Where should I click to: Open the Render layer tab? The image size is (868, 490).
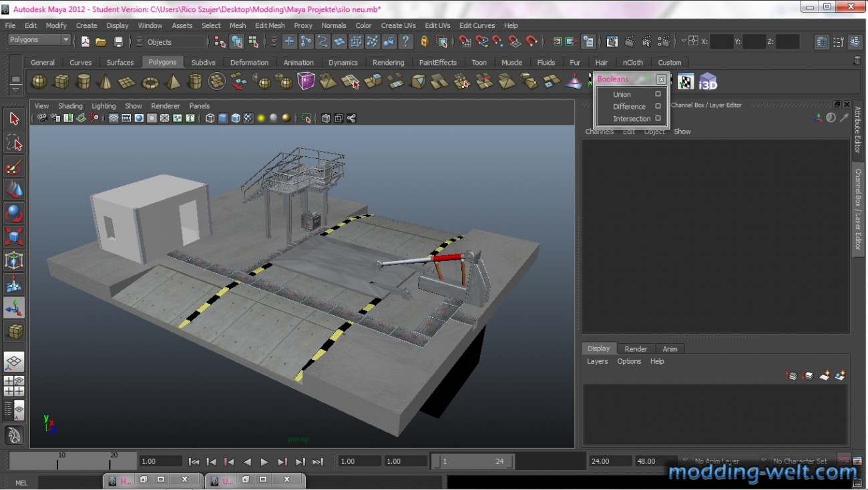(x=636, y=348)
